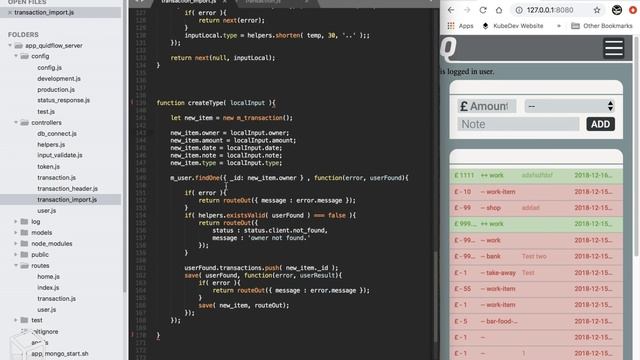Viewport: 640px width, 360px height.
Task: Open test.js in config folder
Action: (x=46, y=111)
